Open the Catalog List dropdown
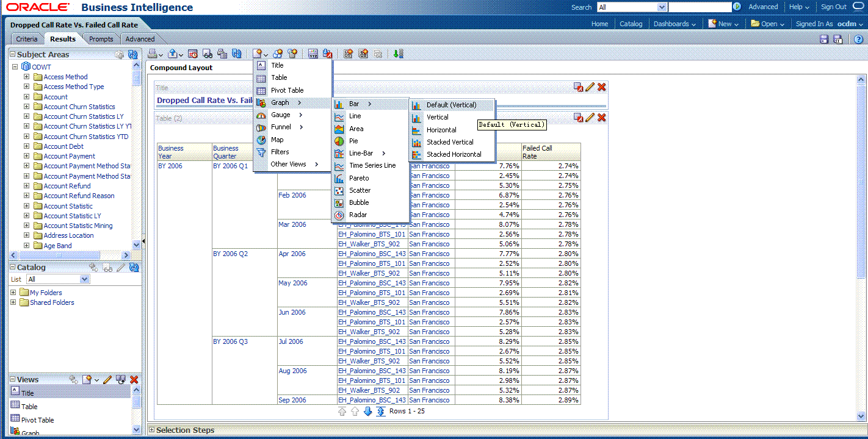The image size is (868, 439). 84,279
